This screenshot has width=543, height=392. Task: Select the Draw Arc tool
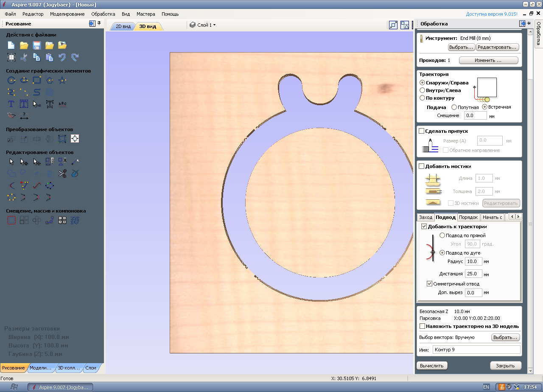click(x=24, y=92)
